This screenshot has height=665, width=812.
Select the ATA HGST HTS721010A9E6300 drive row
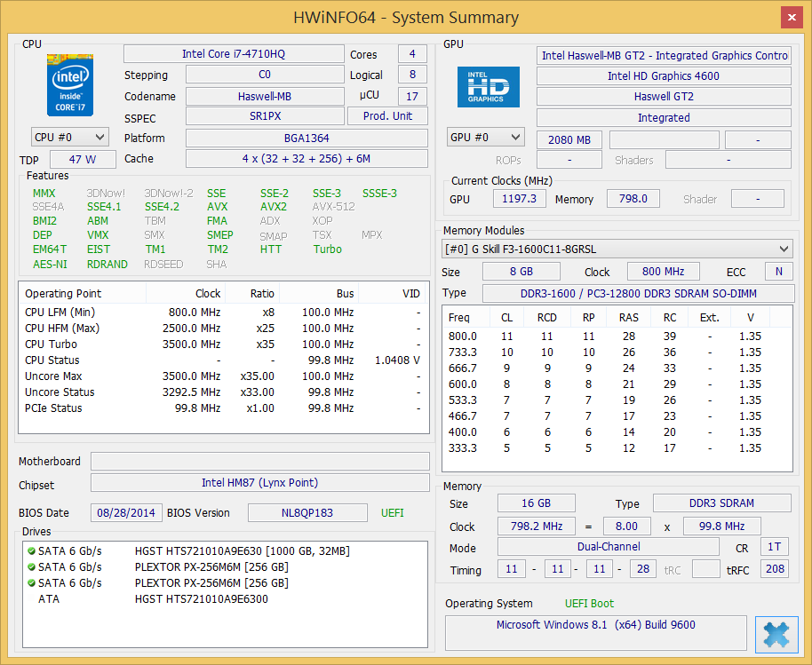tap(225, 599)
